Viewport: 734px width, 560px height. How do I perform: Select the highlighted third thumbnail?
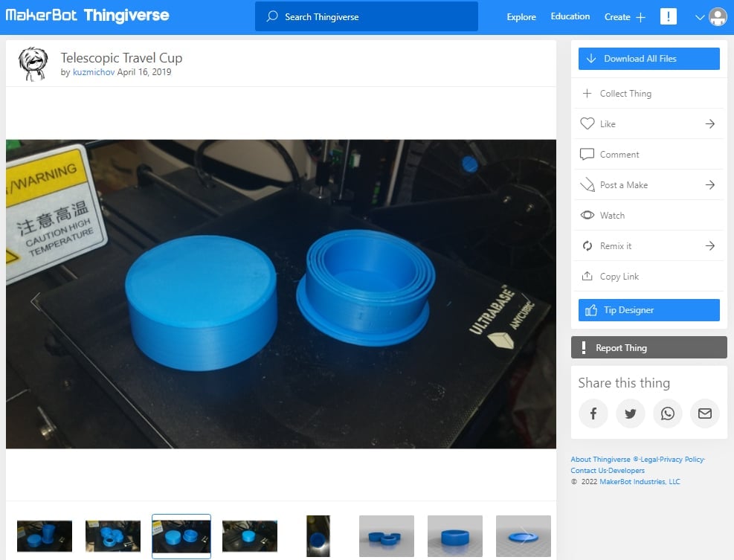[181, 536]
